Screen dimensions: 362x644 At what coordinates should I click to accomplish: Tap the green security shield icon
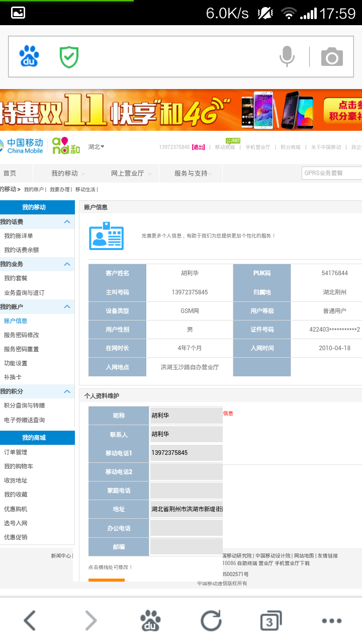(x=69, y=56)
